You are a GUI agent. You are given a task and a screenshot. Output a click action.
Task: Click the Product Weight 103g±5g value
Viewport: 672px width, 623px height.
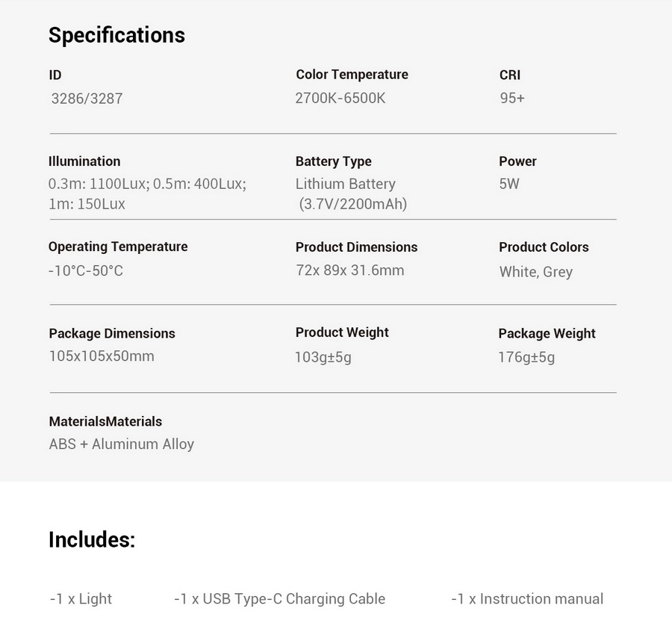323,357
